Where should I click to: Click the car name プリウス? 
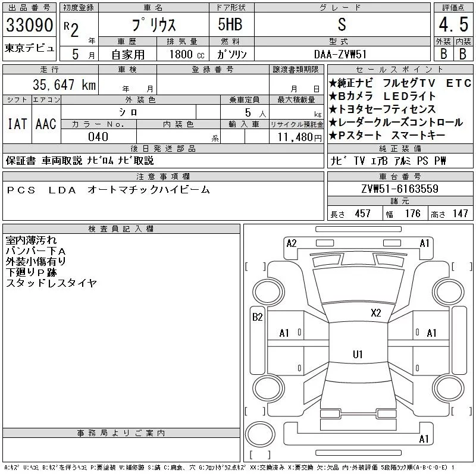click(154, 25)
